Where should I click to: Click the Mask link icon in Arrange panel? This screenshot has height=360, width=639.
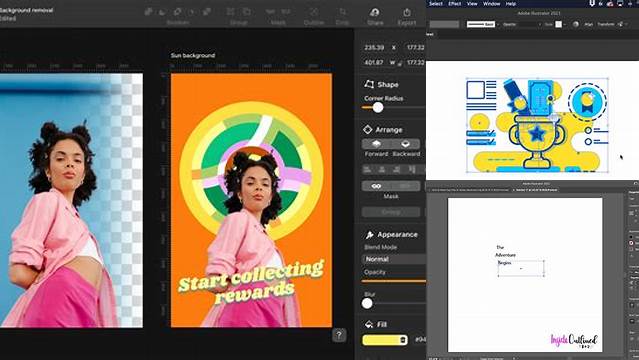pos(376,186)
